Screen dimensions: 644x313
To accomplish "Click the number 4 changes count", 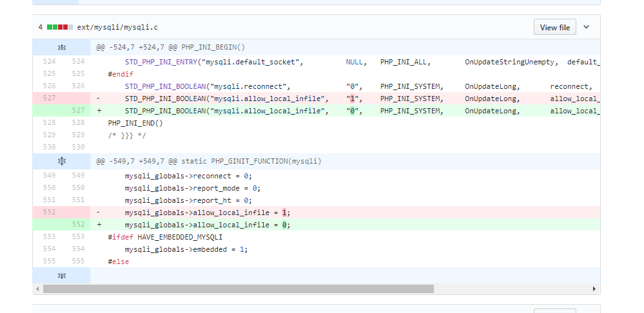I will 40,27.
